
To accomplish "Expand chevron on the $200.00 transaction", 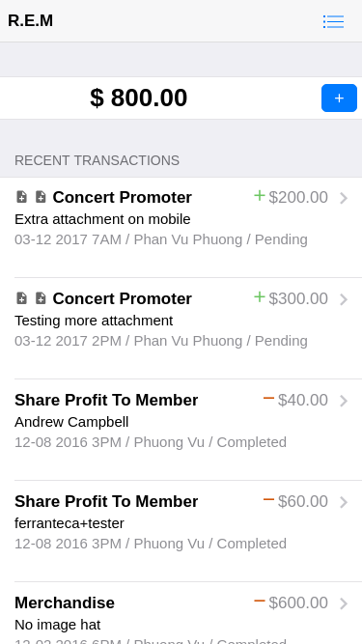I will (x=344, y=198).
